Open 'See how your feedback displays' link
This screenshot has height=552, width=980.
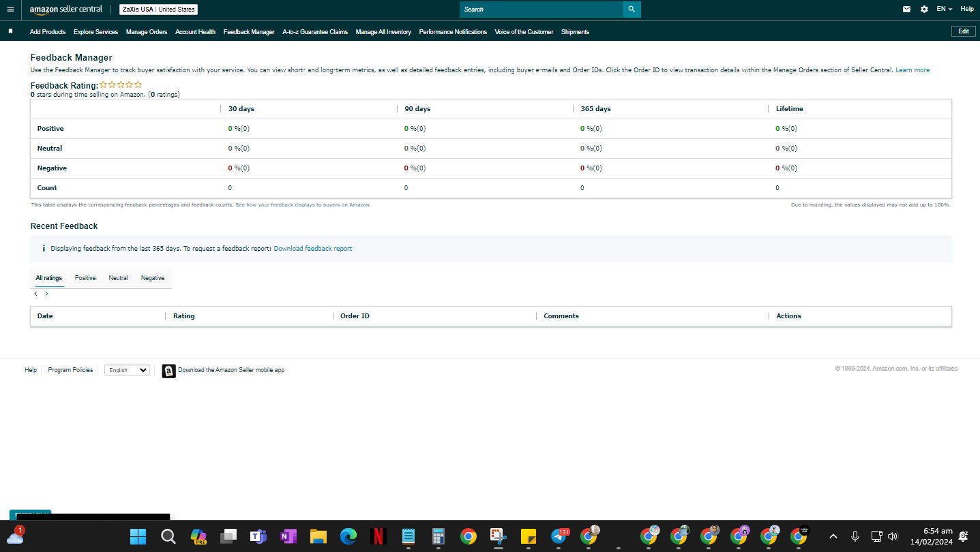coord(303,204)
